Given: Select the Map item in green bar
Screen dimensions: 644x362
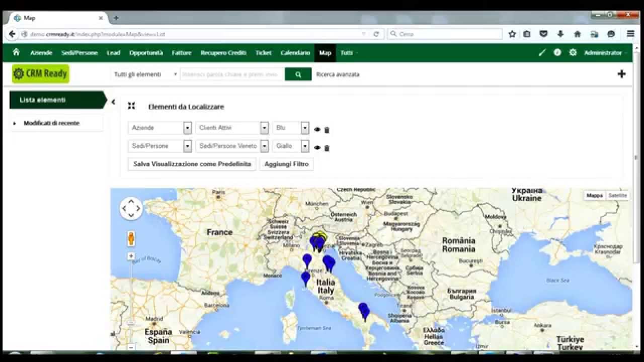Looking at the screenshot, I should [325, 53].
